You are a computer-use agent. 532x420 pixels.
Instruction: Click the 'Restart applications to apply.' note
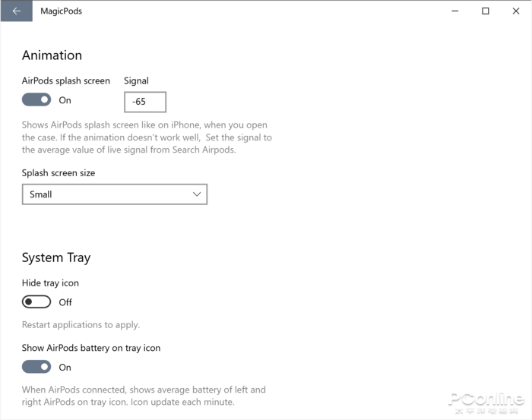click(81, 325)
